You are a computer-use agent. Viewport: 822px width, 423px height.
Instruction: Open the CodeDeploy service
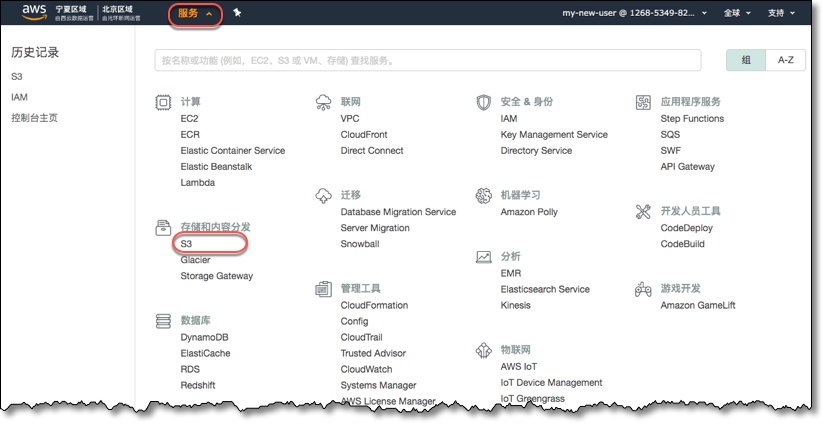pyautogui.click(x=687, y=228)
